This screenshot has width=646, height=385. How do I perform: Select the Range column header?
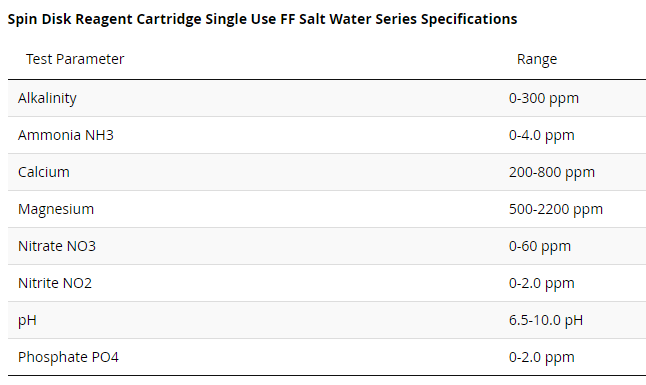(x=537, y=59)
